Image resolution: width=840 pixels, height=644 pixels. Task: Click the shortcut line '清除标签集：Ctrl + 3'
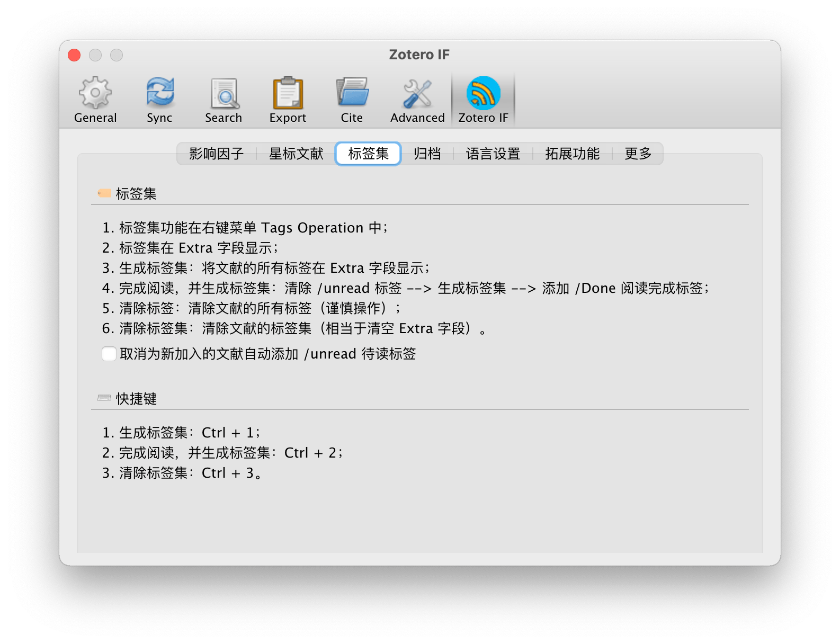click(x=182, y=473)
